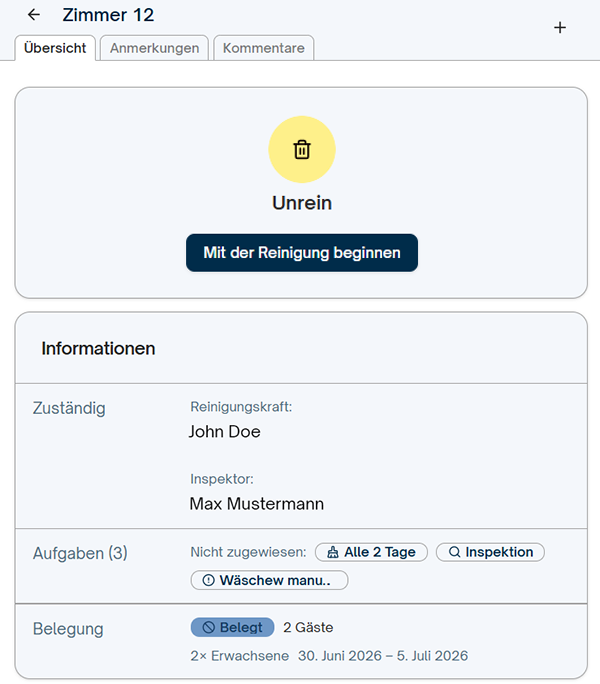600x684 pixels.
Task: Click the cleaner name 'John Doe'
Action: tap(225, 431)
